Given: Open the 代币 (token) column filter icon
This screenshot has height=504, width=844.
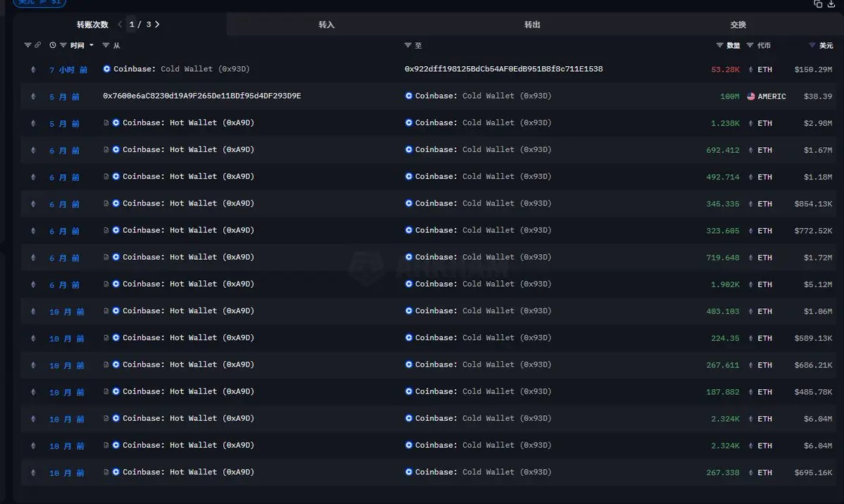Looking at the screenshot, I should (750, 45).
